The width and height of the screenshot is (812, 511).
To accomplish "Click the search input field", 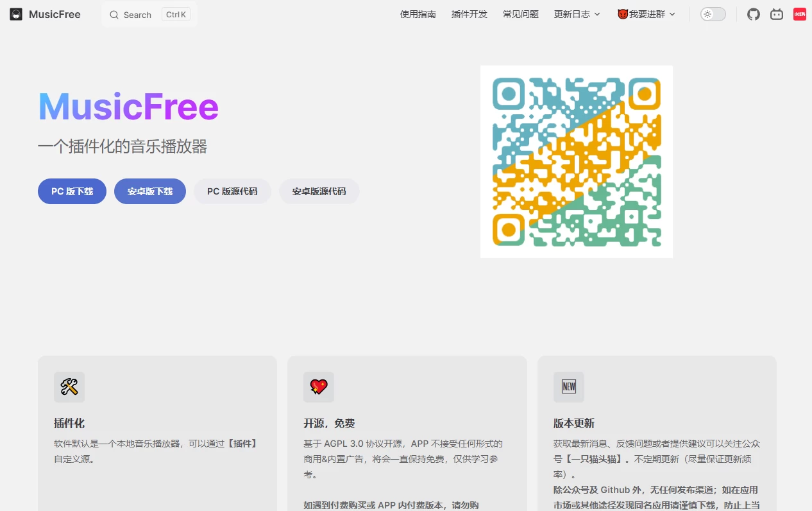I will (x=138, y=14).
